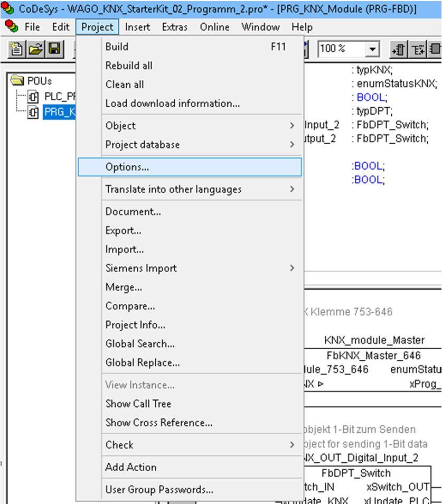Click the toolbar icon between the two box icons
This screenshot has height=504, width=442.
pos(418,50)
